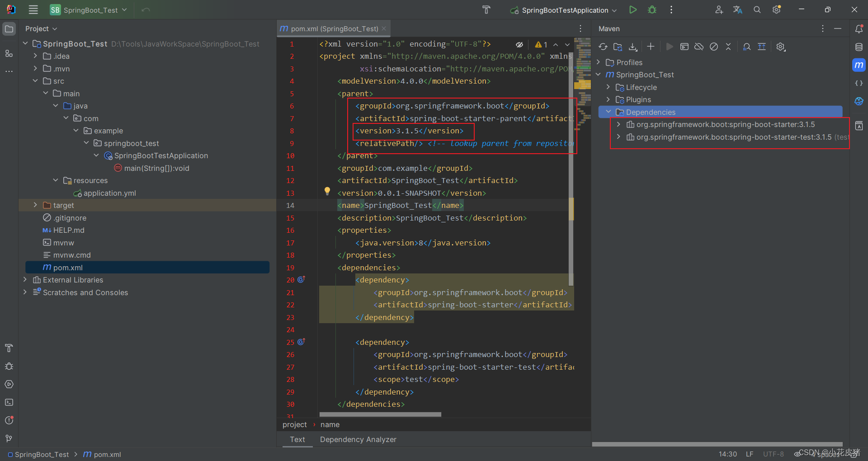Open more run actions three-dot menu
Image resolution: width=868 pixels, height=461 pixels.
[x=671, y=9]
